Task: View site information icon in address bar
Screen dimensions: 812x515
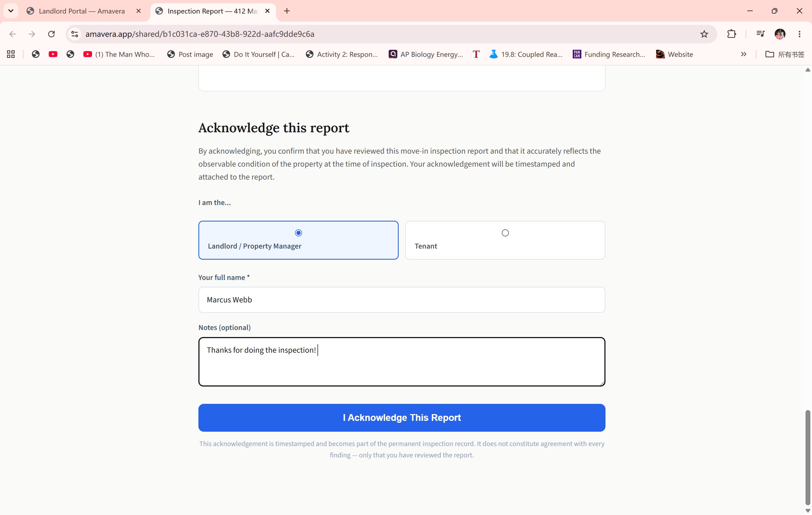Action: (x=75, y=34)
